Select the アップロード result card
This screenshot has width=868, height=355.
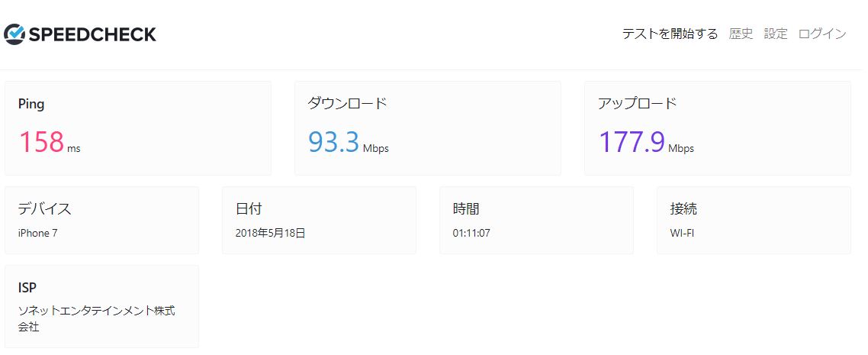718,128
